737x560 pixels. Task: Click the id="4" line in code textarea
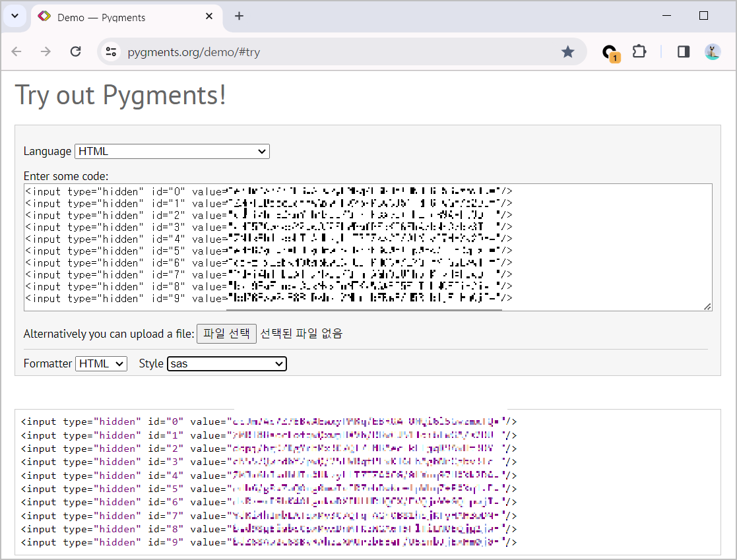[269, 239]
